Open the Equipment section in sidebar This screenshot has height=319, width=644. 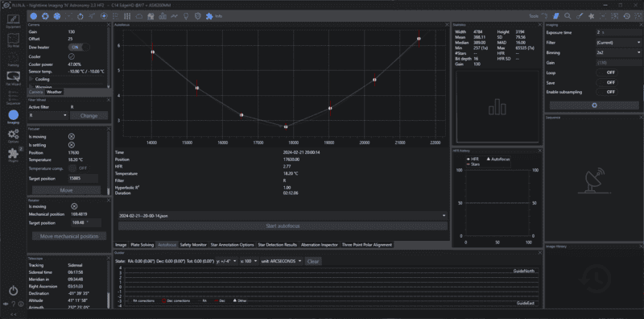pyautogui.click(x=13, y=22)
